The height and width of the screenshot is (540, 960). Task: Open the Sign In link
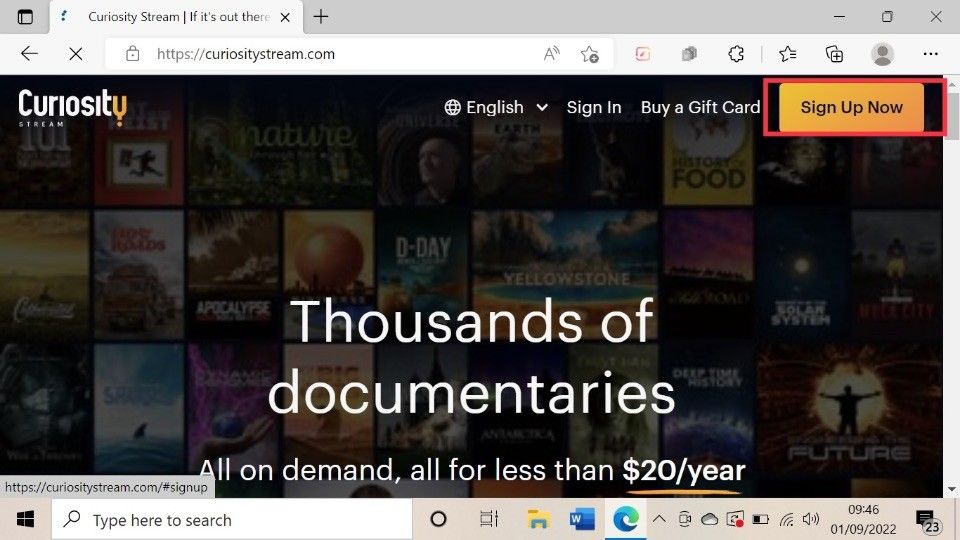coord(594,107)
